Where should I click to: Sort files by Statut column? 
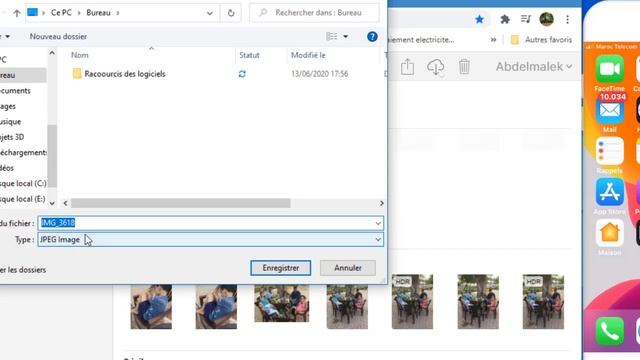249,55
